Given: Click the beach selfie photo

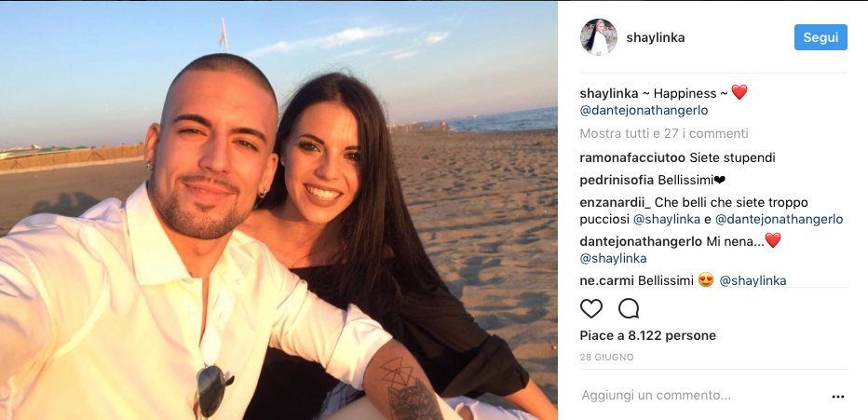Looking at the screenshot, I should click(x=278, y=210).
